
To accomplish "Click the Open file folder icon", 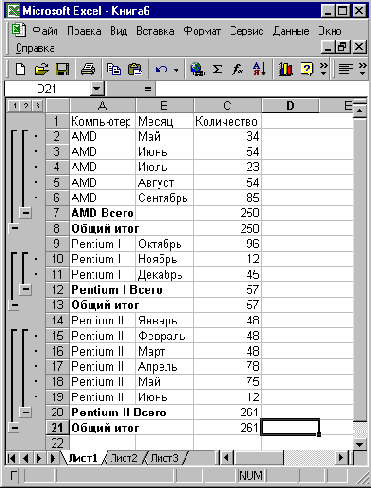I will [x=41, y=69].
